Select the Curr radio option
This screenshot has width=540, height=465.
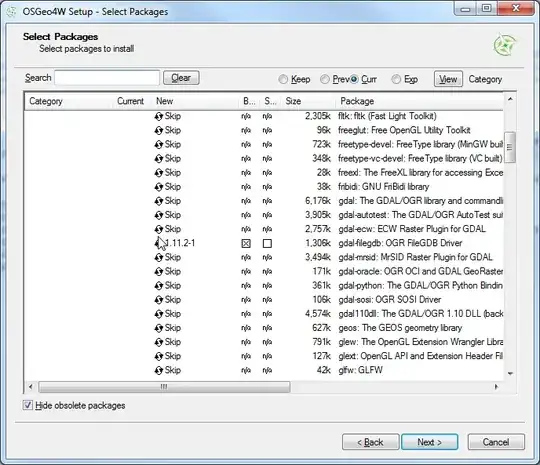click(354, 79)
